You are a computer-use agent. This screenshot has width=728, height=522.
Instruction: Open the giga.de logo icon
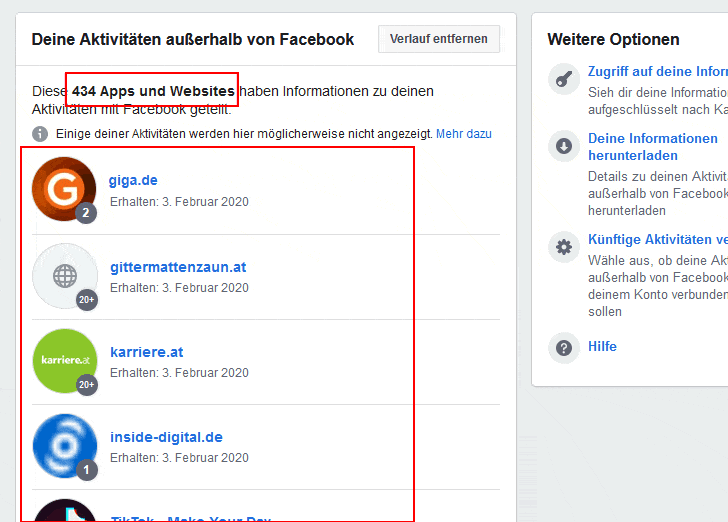pyautogui.click(x=64, y=189)
